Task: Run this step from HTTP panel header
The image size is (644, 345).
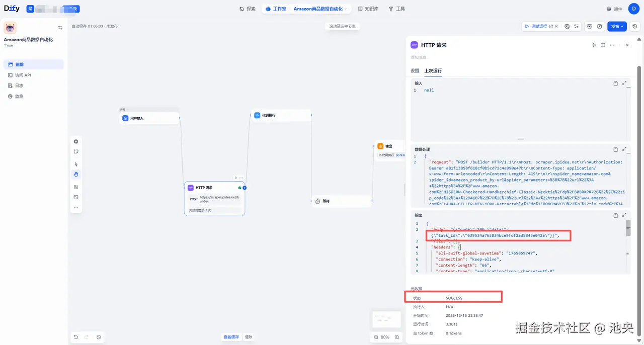Action: tap(594, 45)
